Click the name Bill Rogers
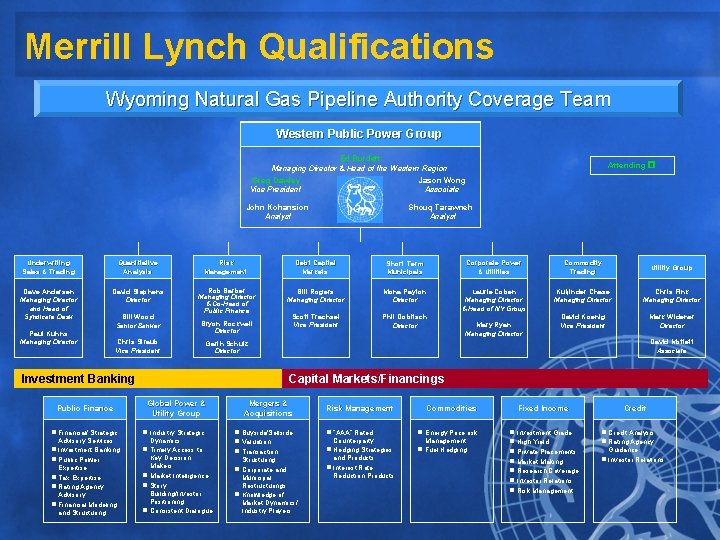The width and height of the screenshot is (720, 540). tap(315, 292)
